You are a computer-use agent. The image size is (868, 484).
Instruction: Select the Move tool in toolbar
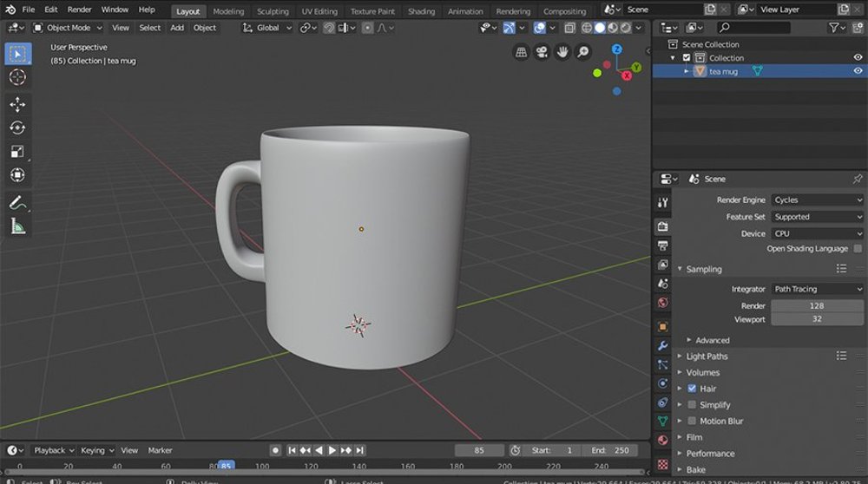[17, 104]
